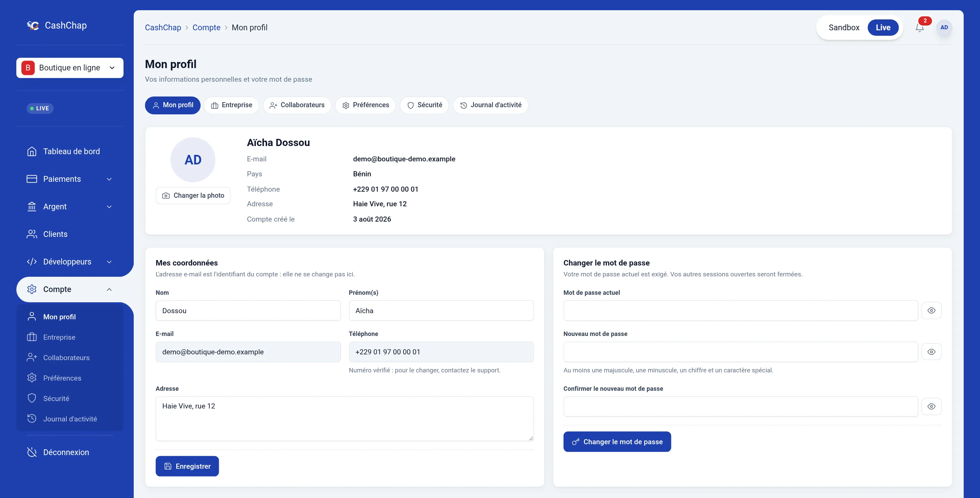The width and height of the screenshot is (980, 498).
Task: Switch to the Collaborateurs tab
Action: (297, 106)
